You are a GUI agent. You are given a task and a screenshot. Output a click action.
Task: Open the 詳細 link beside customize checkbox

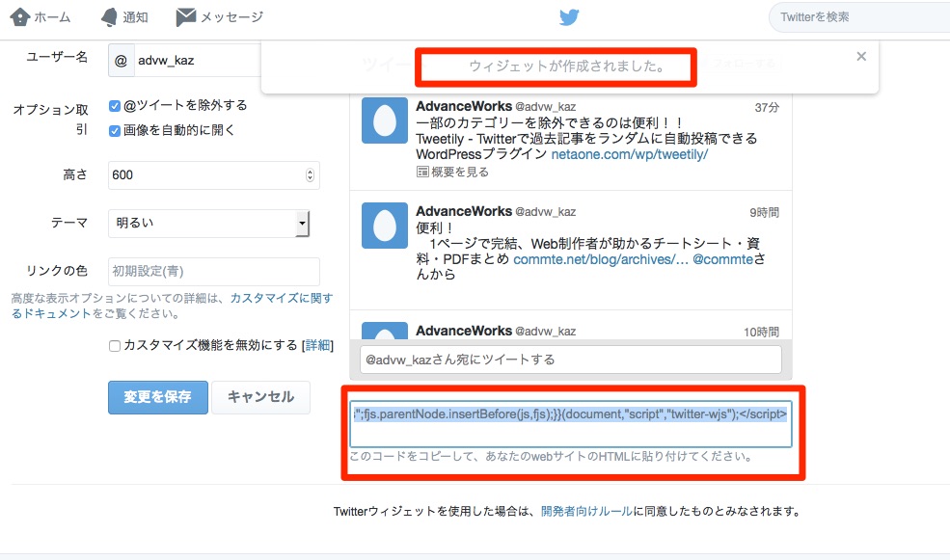317,345
